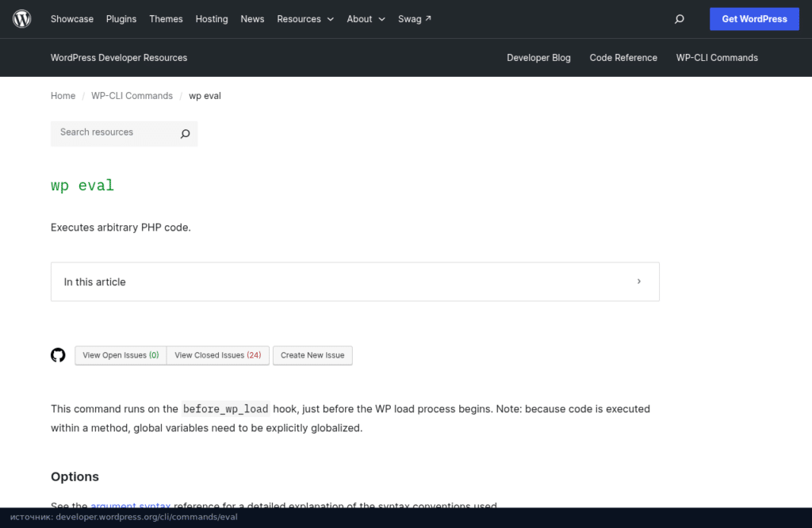Click the Get WordPress button
This screenshot has height=528, width=812.
point(754,19)
